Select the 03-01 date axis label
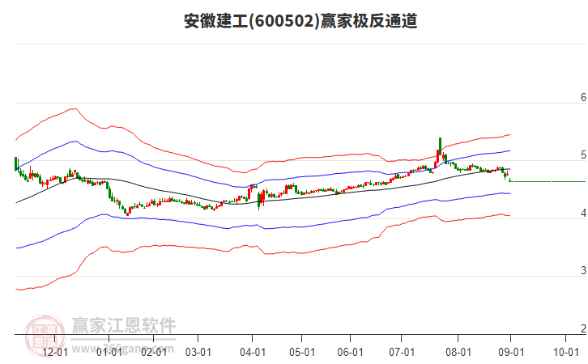This screenshot has height=364, width=588. (x=198, y=353)
